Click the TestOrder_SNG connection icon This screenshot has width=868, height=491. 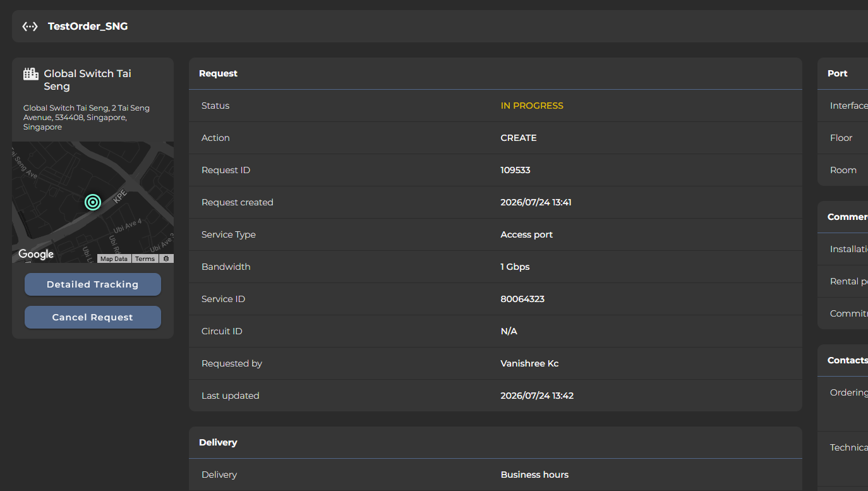tap(30, 27)
